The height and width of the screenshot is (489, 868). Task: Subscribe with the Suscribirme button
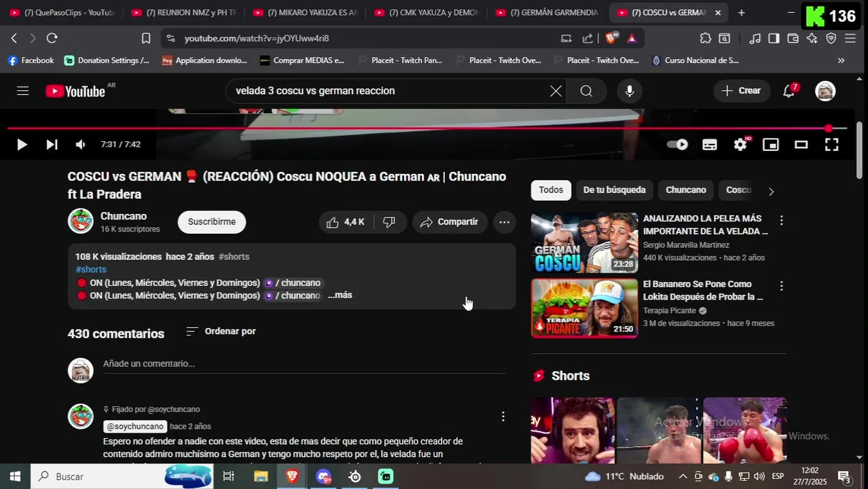tap(212, 222)
